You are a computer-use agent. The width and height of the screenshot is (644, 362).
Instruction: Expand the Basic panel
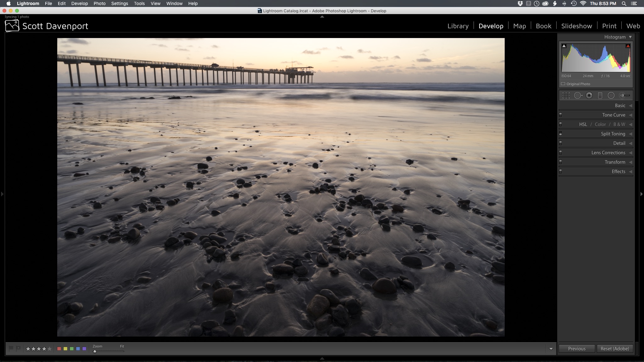(630, 106)
